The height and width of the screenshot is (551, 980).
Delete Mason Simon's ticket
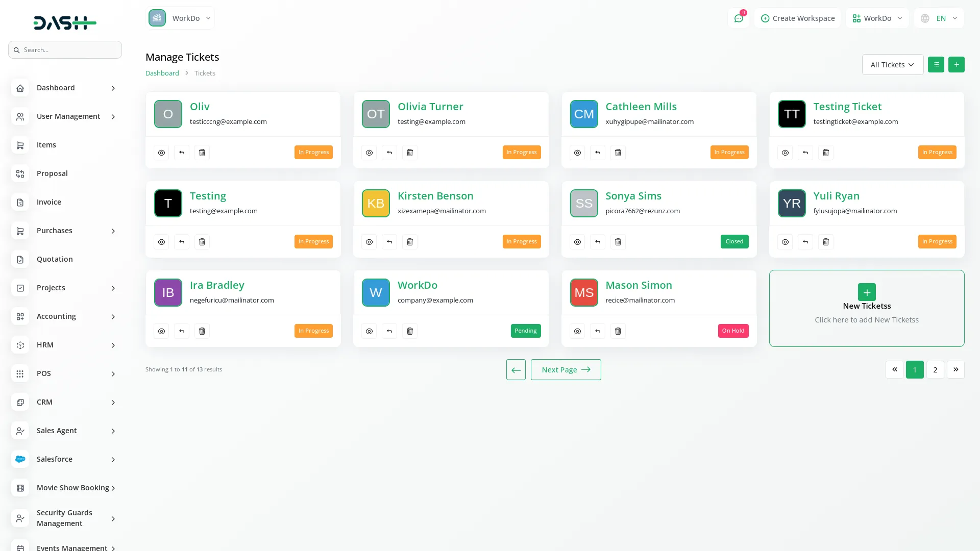tap(618, 331)
